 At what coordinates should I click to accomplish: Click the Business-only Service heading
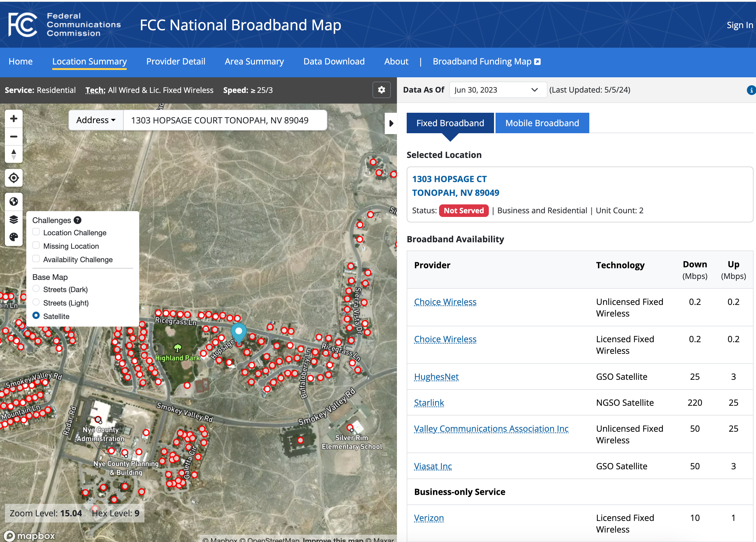[459, 492]
